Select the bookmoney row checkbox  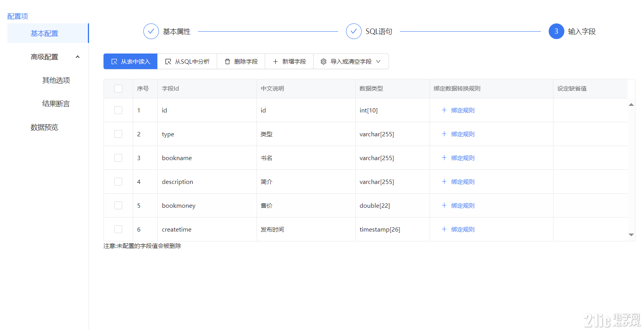118,205
